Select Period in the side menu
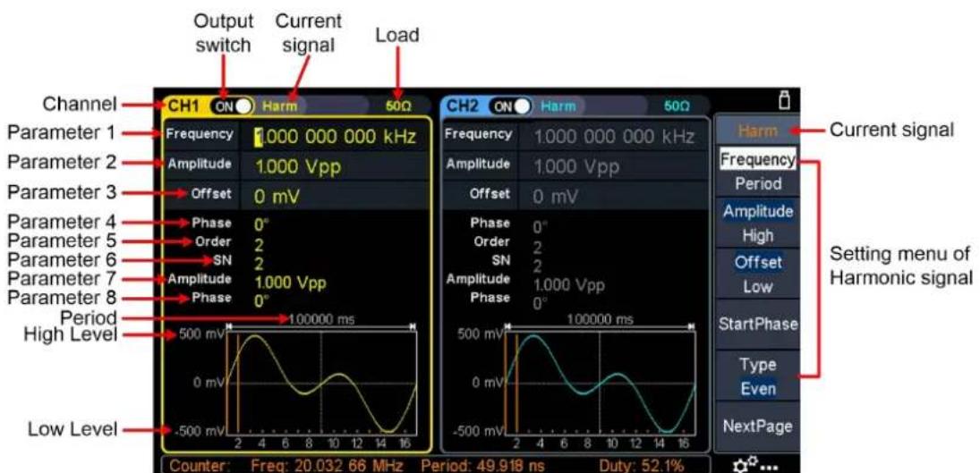This screenshot has height=473, width=980. [x=757, y=184]
